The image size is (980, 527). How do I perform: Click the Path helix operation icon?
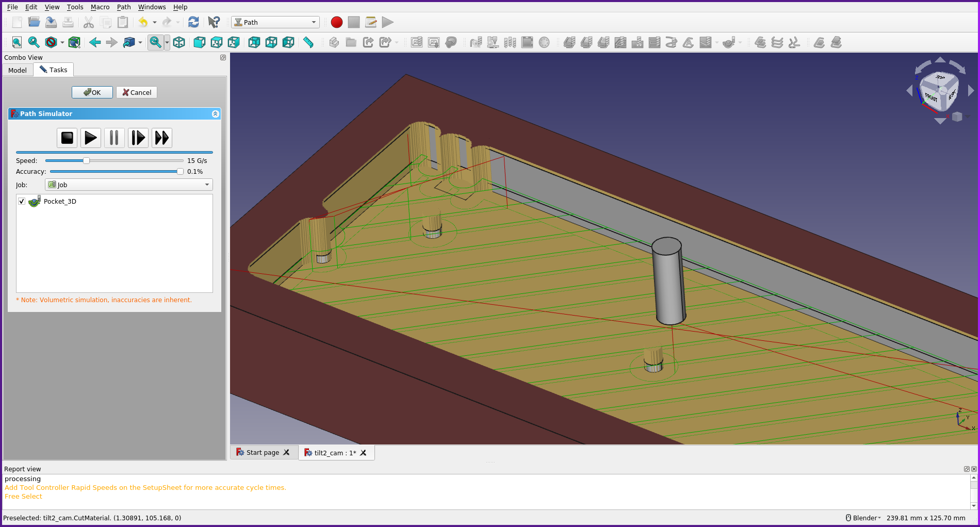pyautogui.click(x=672, y=42)
